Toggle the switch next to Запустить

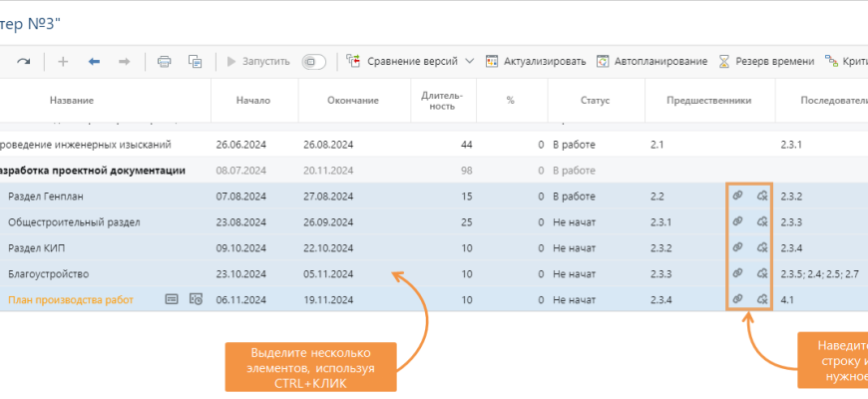[313, 62]
